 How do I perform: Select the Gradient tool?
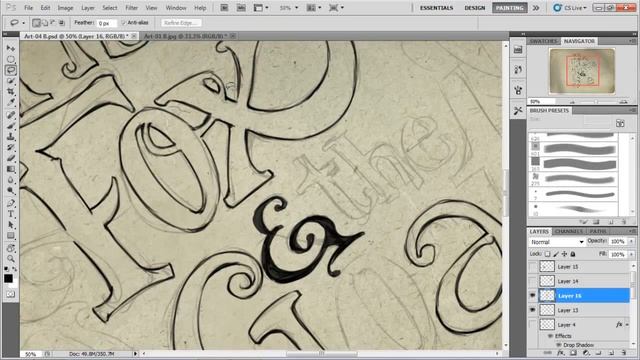[x=11, y=169]
